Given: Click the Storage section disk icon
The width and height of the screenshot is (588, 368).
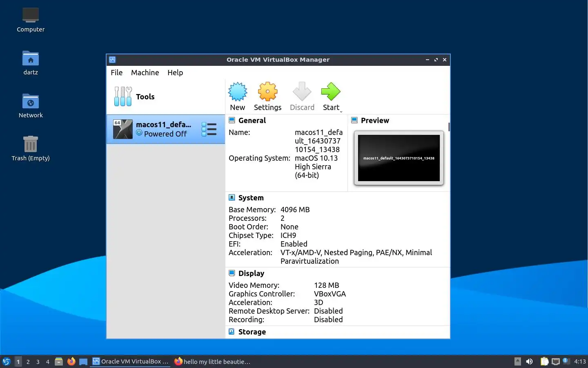Looking at the screenshot, I should click(x=232, y=332).
